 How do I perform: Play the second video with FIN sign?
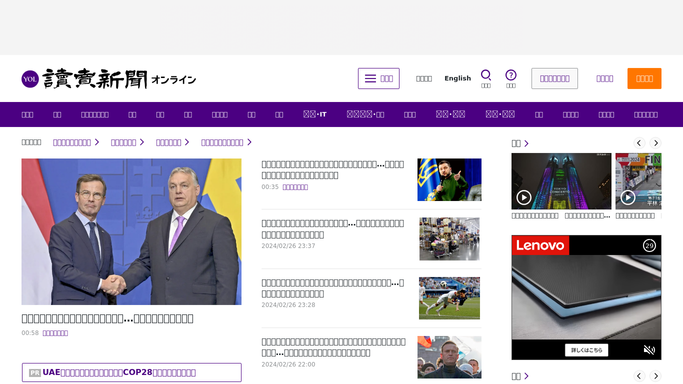638,181
